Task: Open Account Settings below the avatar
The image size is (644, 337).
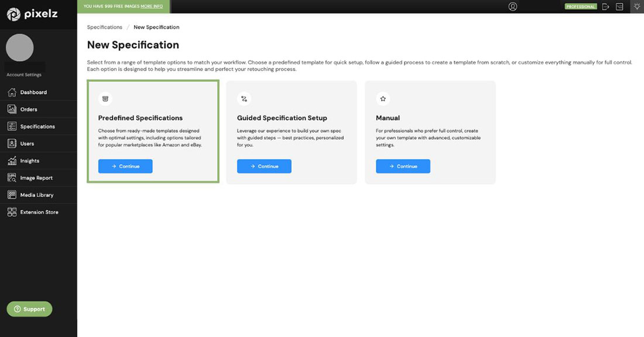Action: pyautogui.click(x=24, y=75)
